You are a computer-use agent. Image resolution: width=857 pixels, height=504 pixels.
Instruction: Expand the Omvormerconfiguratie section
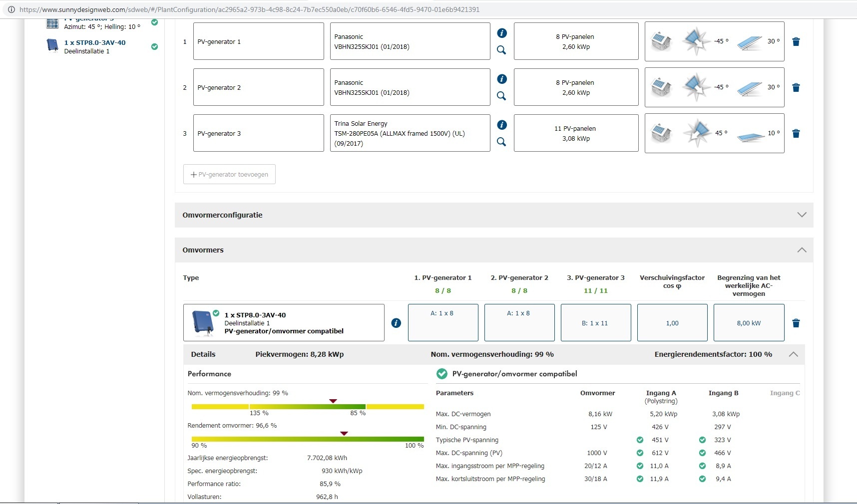(802, 215)
